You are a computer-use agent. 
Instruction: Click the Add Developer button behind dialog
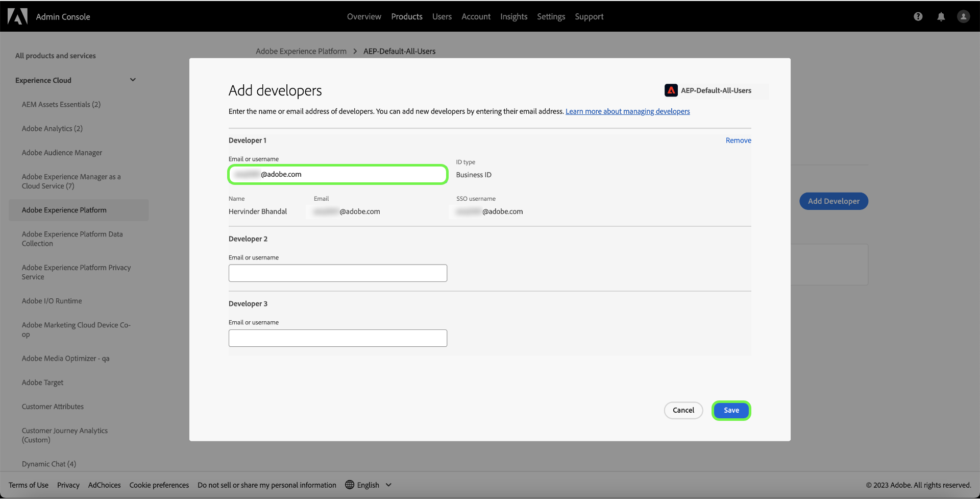pyautogui.click(x=834, y=201)
